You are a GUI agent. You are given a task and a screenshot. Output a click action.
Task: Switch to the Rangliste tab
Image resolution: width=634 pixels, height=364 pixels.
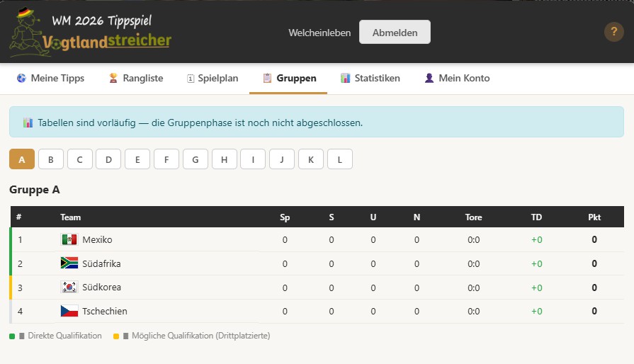click(136, 79)
